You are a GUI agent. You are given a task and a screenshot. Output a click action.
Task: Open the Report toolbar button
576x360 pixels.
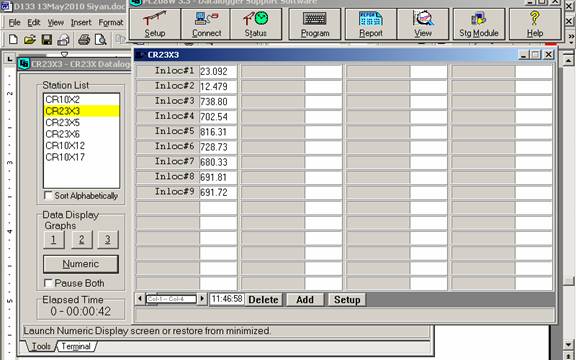371,24
